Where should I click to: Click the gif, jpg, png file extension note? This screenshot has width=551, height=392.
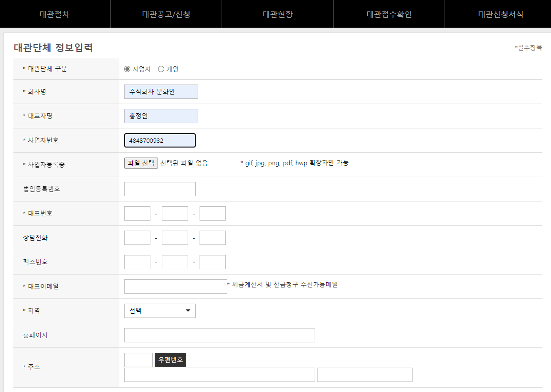pos(295,163)
